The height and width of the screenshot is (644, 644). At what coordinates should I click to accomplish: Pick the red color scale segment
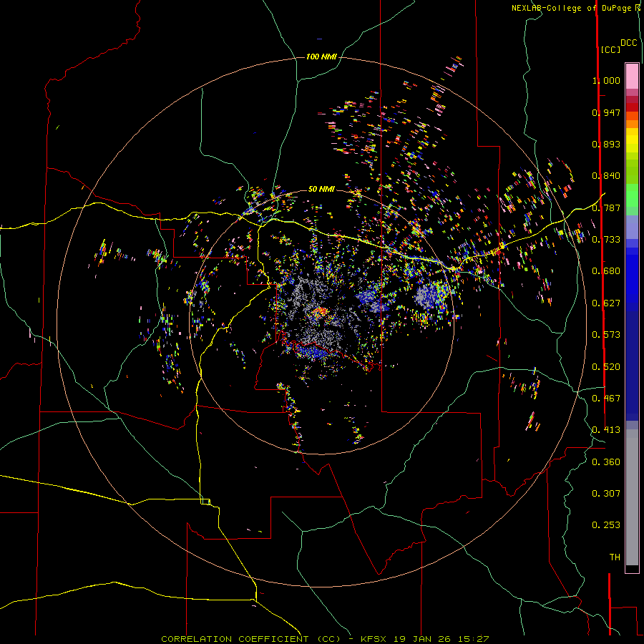click(x=632, y=107)
